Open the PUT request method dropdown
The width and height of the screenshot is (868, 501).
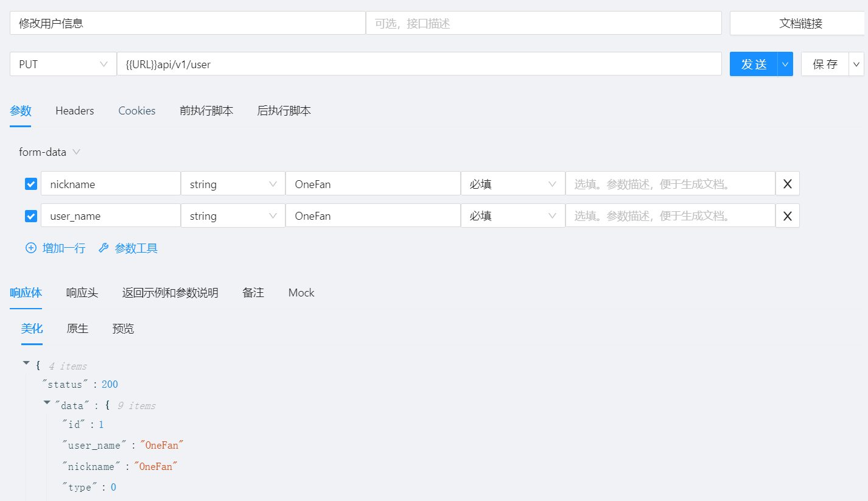coord(63,63)
